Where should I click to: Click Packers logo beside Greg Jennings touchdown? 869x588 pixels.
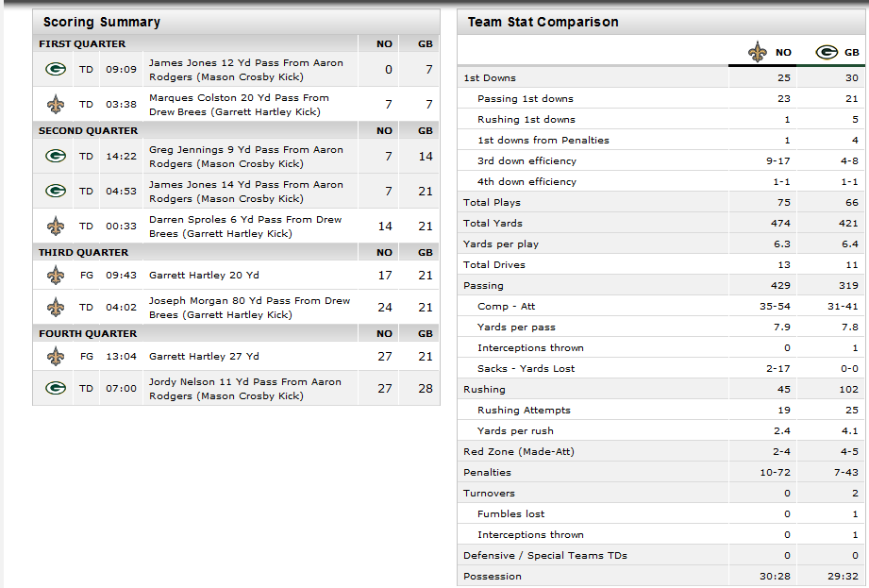coord(56,157)
